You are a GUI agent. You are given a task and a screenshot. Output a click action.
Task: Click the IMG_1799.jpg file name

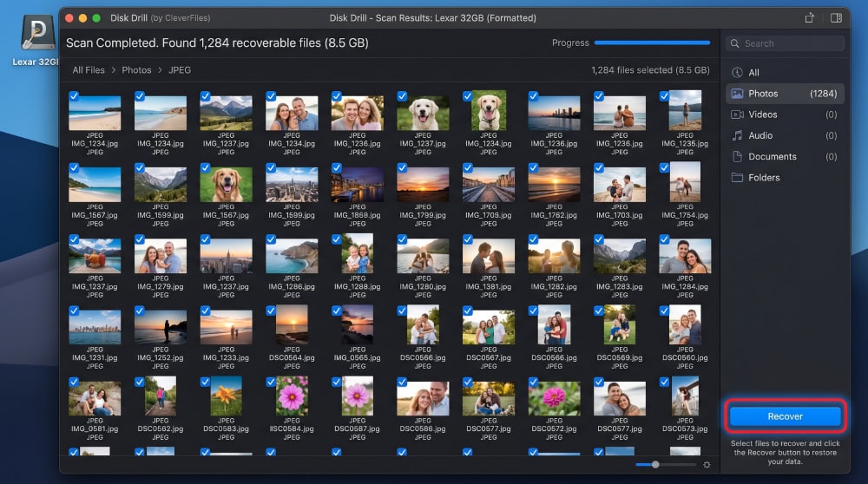(x=423, y=215)
